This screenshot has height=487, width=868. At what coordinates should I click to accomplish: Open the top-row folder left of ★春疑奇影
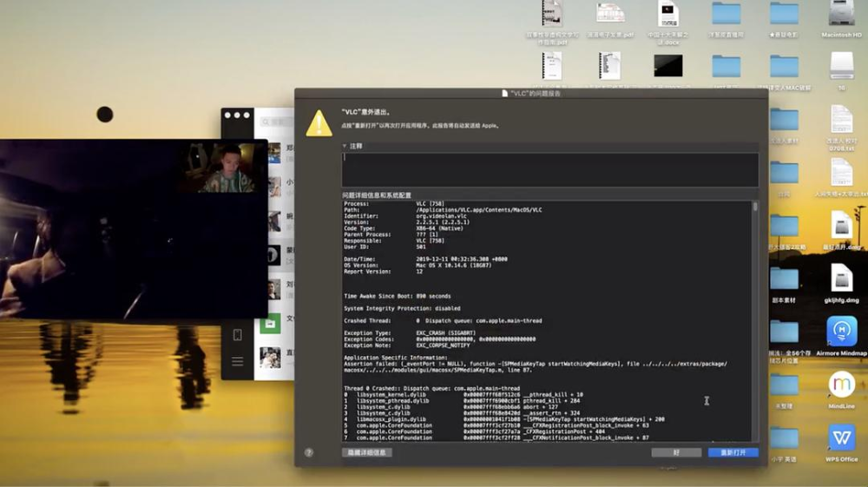pos(727,14)
